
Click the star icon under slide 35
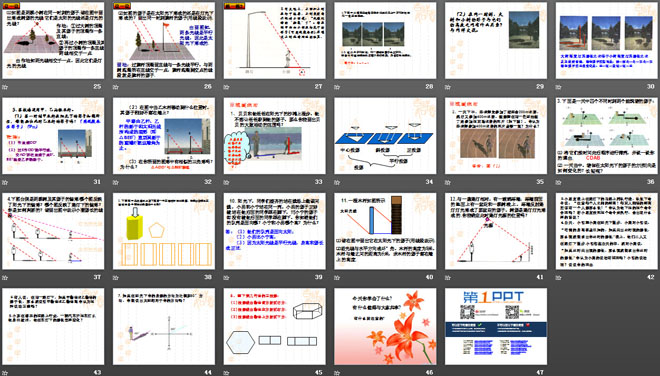448,182
